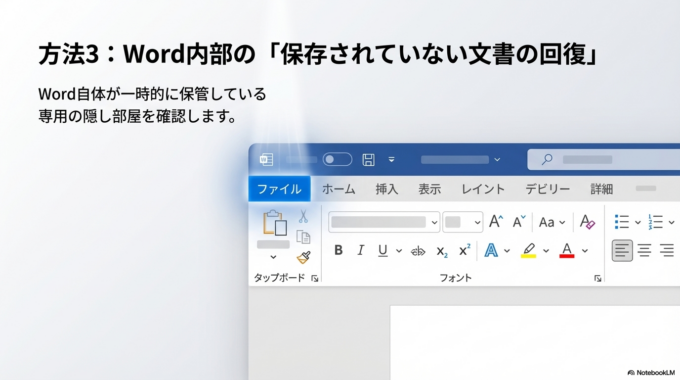This screenshot has width=680, height=380.
Task: Click the magnifying glass search icon
Action: tap(547, 160)
